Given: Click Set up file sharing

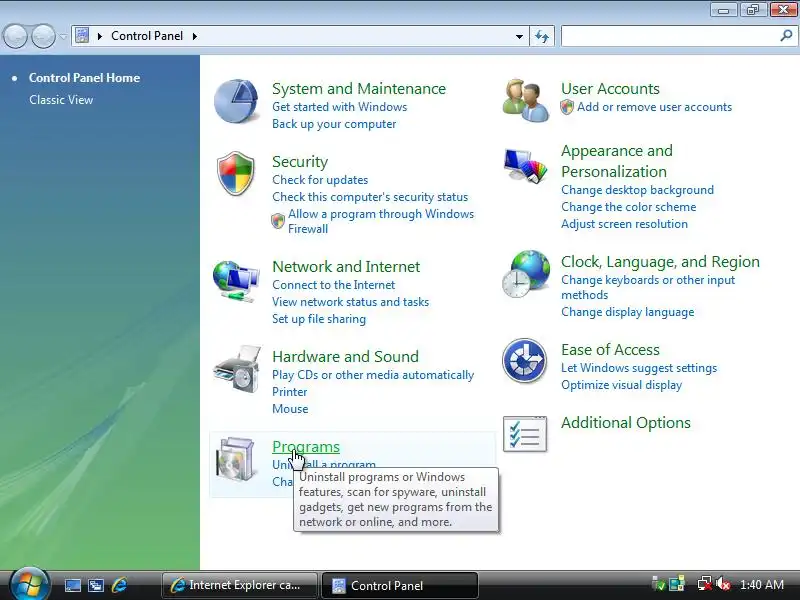Looking at the screenshot, I should 319,319.
